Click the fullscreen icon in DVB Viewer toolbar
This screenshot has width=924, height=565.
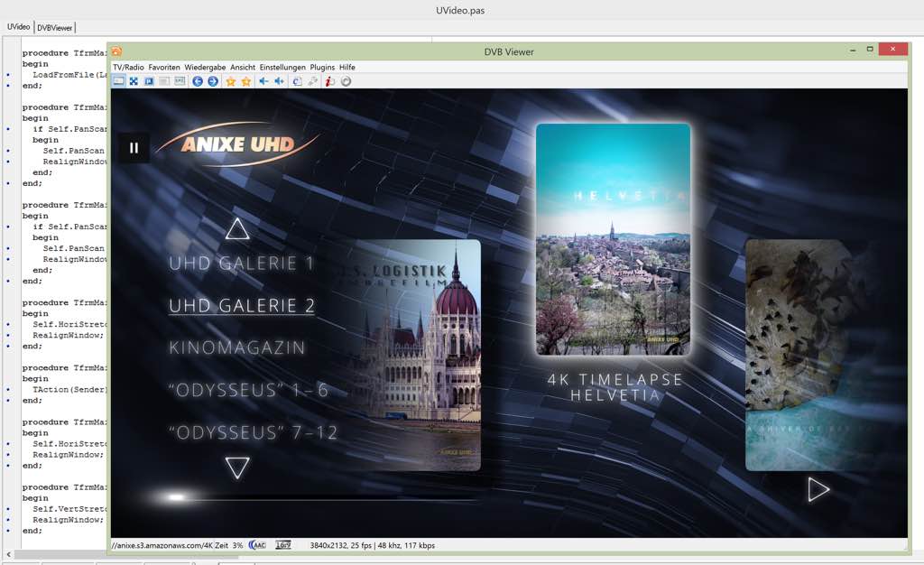click(x=134, y=81)
